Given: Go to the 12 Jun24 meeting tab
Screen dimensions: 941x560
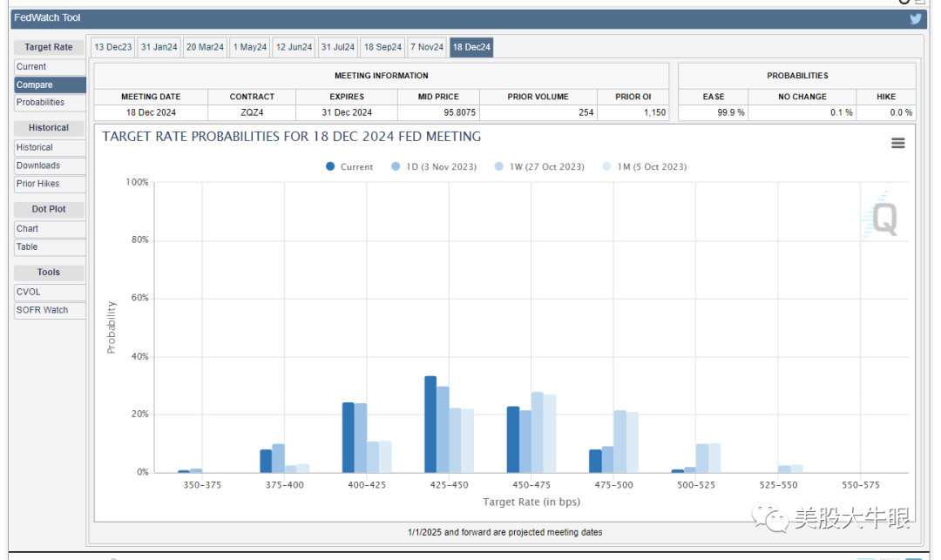Looking at the screenshot, I should coord(294,47).
